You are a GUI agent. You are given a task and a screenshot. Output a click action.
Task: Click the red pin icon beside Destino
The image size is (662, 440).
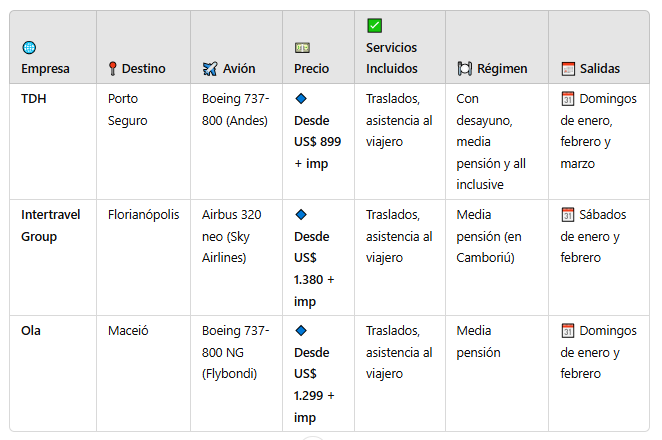point(112,68)
